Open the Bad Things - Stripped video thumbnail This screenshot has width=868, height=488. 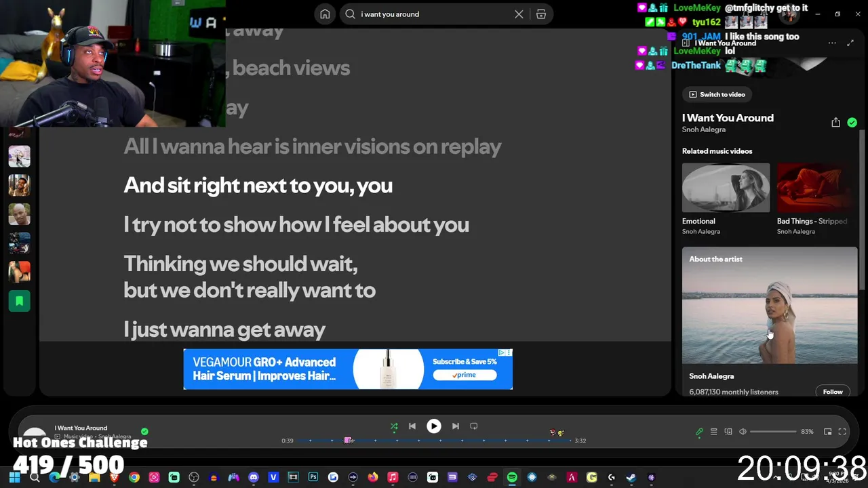[817, 188]
